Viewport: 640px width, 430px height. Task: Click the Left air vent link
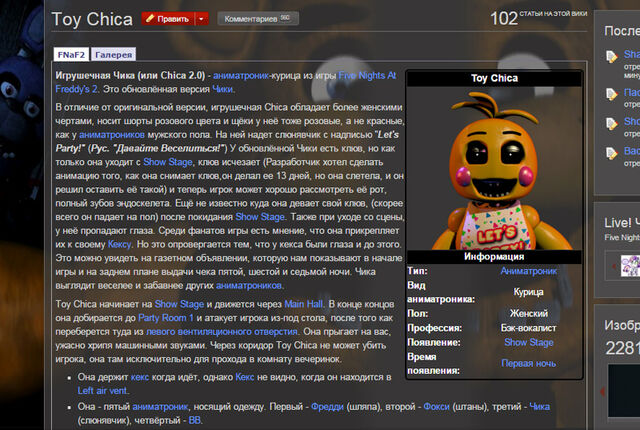pos(102,391)
